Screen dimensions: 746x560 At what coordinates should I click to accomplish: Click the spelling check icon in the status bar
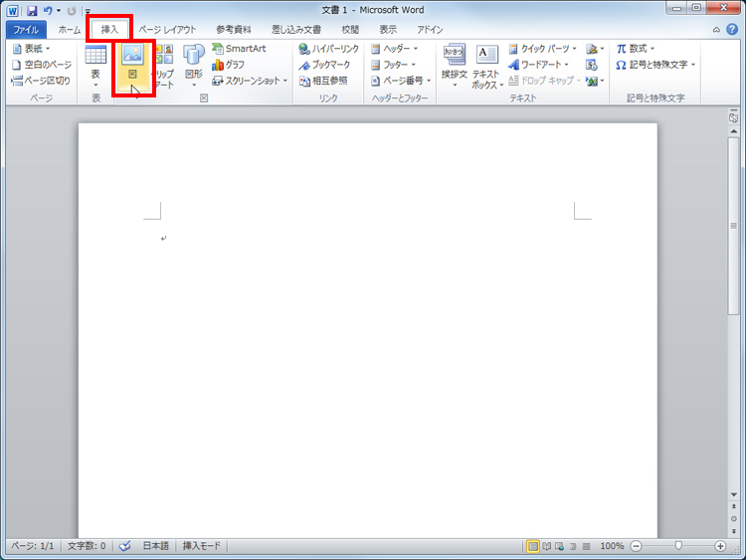click(x=124, y=546)
